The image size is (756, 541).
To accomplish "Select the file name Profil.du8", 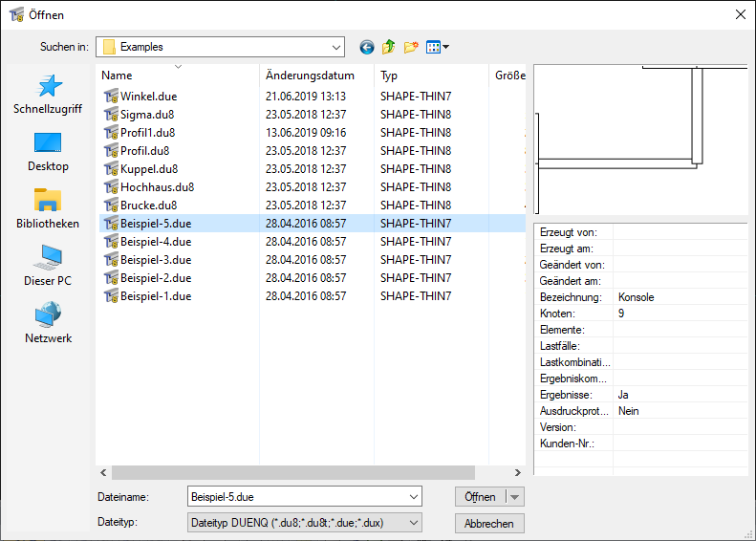I will click(x=144, y=151).
